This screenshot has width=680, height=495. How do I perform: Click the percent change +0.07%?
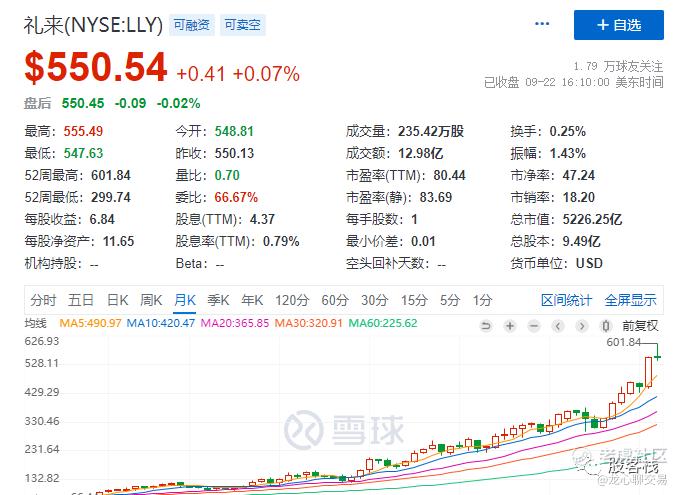[266, 74]
